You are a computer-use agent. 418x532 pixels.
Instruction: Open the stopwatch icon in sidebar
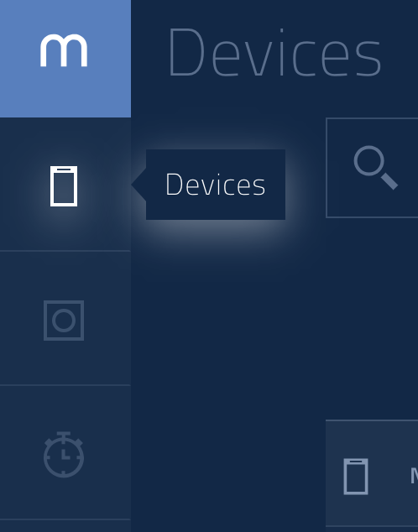point(64,454)
